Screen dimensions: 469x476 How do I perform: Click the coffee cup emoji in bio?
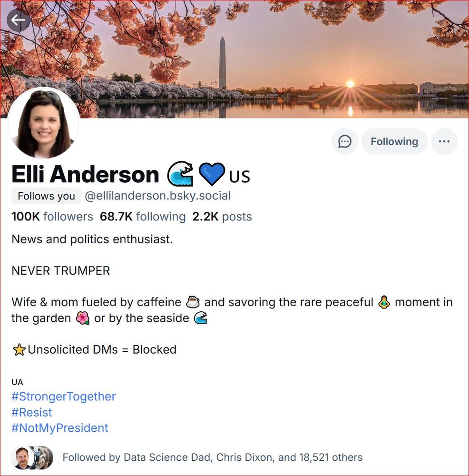tap(193, 302)
